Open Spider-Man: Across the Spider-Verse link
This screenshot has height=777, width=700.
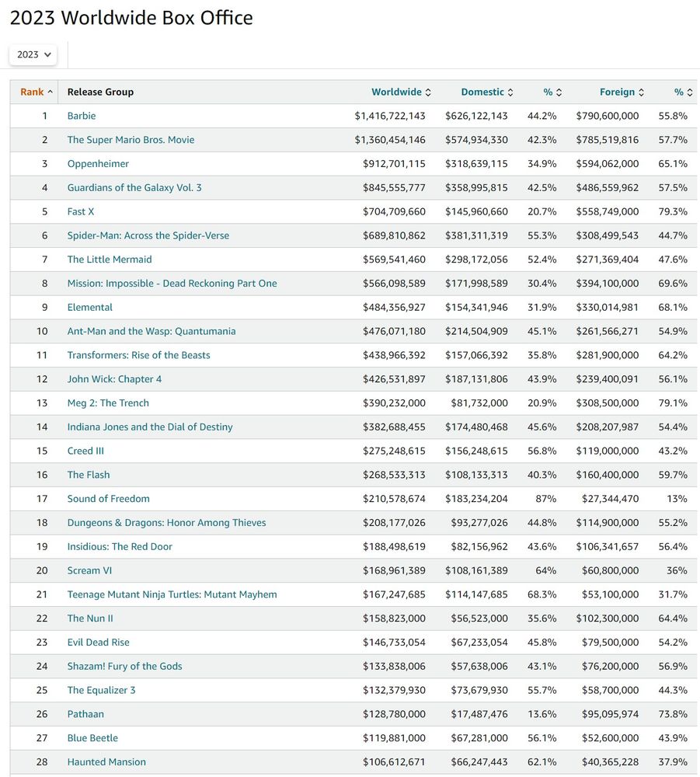click(148, 236)
